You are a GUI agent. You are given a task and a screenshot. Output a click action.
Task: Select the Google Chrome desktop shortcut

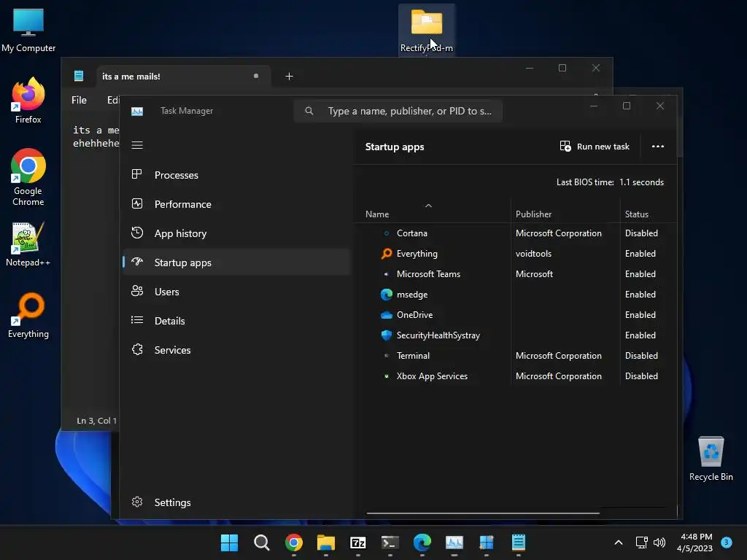point(28,177)
